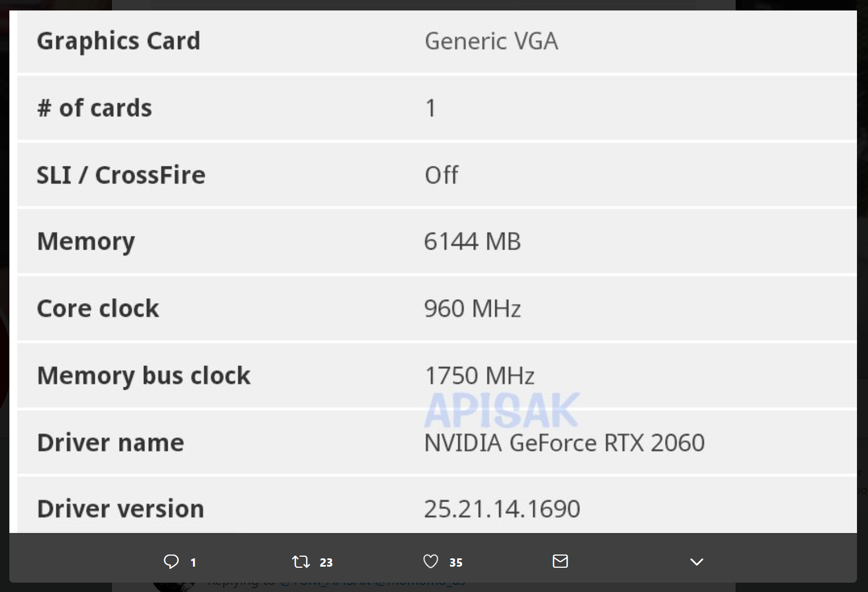Image resolution: width=868 pixels, height=592 pixels.
Task: Click the APISAK watermark in the image
Action: (501, 411)
